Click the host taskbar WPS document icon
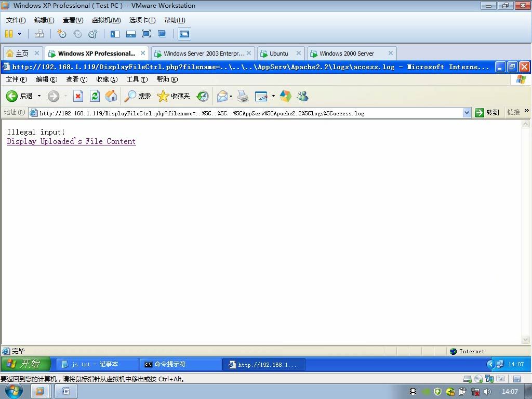The image size is (532, 399). click(x=66, y=392)
